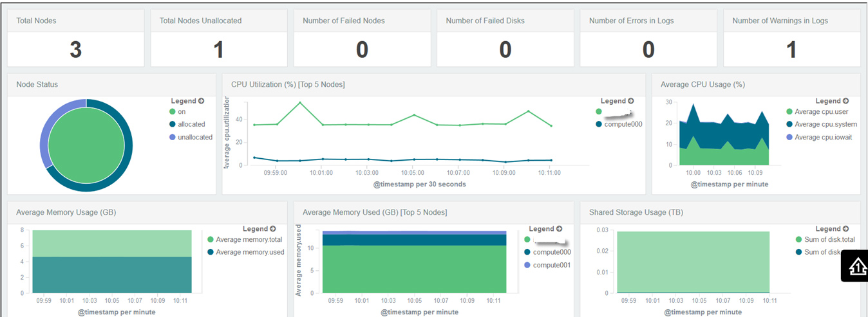
Task: Click the value 1 under Total Nodes Unallocated
Action: pos(219,50)
